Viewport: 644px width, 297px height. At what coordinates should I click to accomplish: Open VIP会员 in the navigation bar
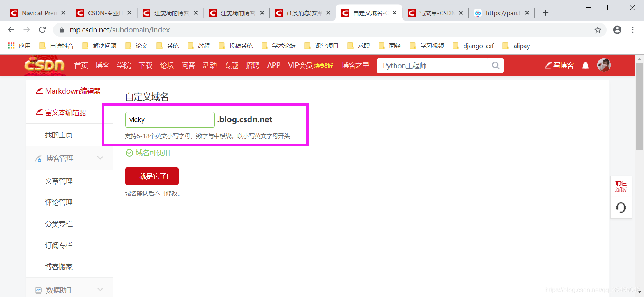click(x=300, y=66)
